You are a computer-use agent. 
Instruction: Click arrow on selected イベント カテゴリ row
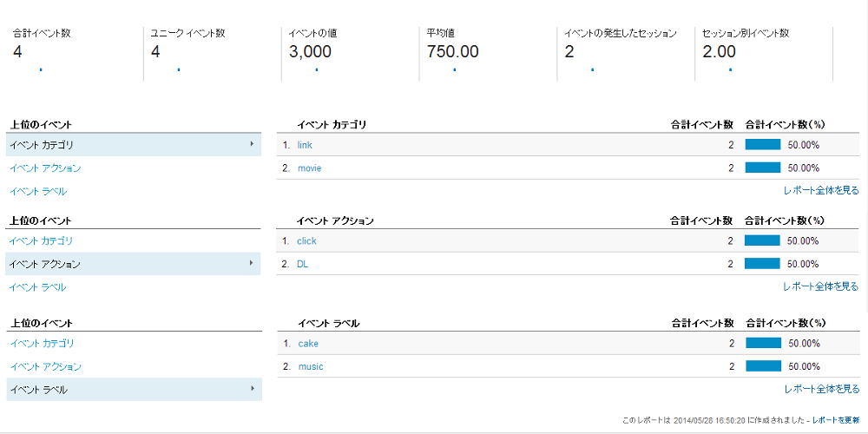[252, 144]
